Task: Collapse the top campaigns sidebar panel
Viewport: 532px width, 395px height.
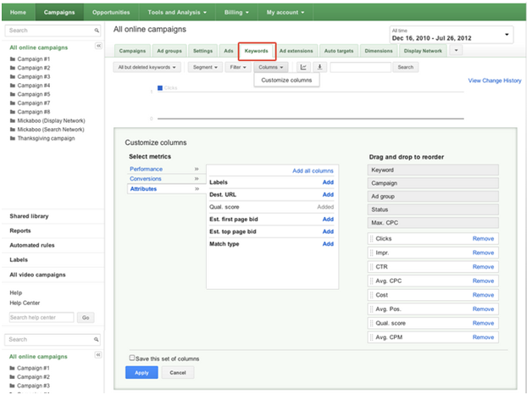Action: coord(98,45)
